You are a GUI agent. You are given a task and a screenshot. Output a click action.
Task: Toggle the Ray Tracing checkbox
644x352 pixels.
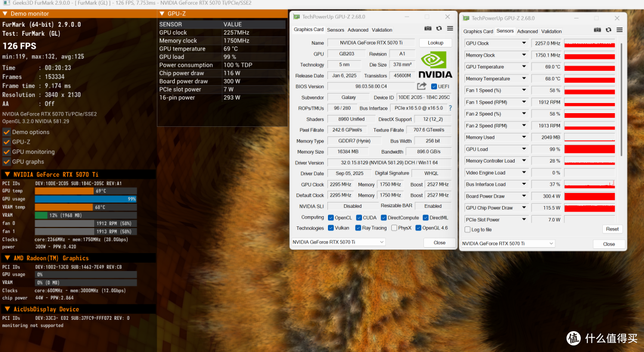click(358, 228)
